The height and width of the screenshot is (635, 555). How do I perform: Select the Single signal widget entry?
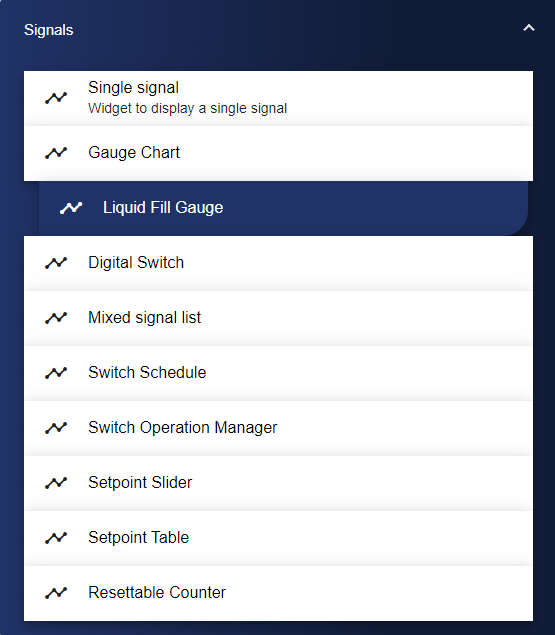[x=278, y=98]
